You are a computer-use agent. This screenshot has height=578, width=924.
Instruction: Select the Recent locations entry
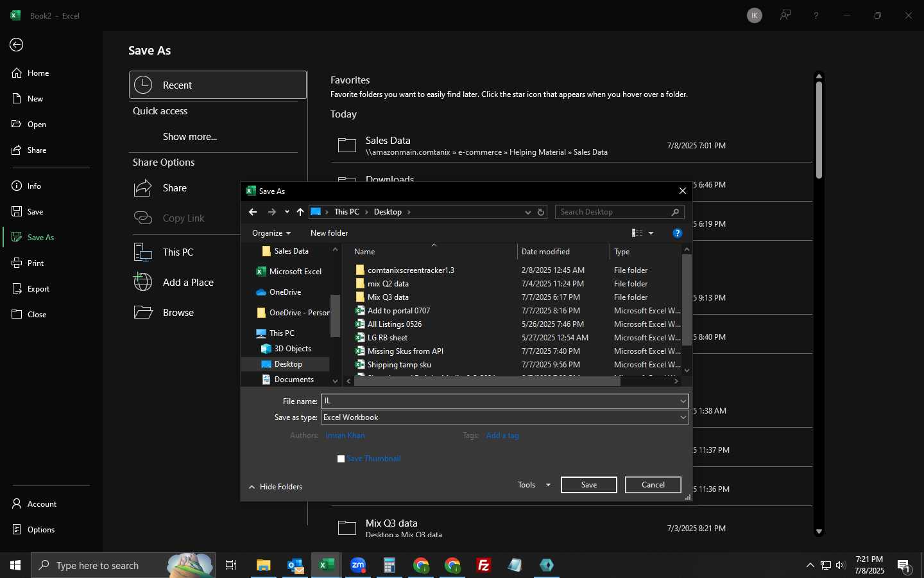(218, 85)
